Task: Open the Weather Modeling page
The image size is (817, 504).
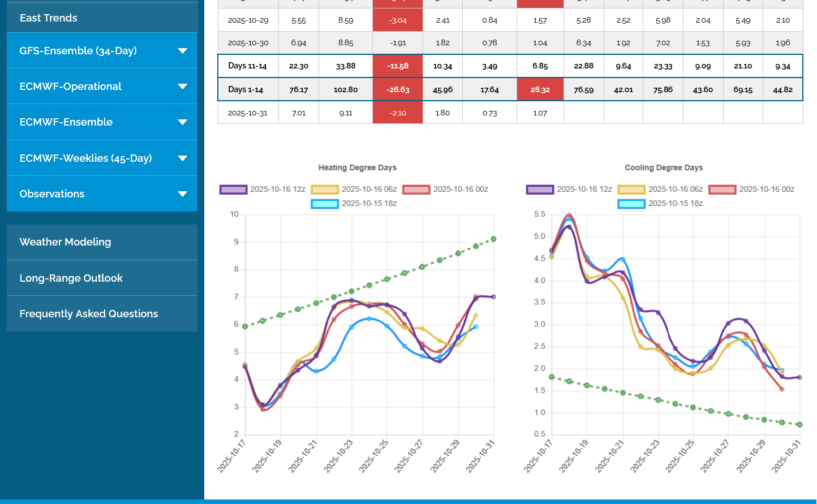Action: point(65,242)
